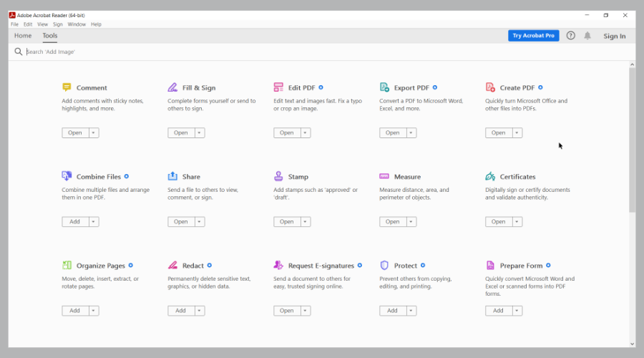Open the notifications bell icon
Image resolution: width=644 pixels, height=358 pixels.
587,36
